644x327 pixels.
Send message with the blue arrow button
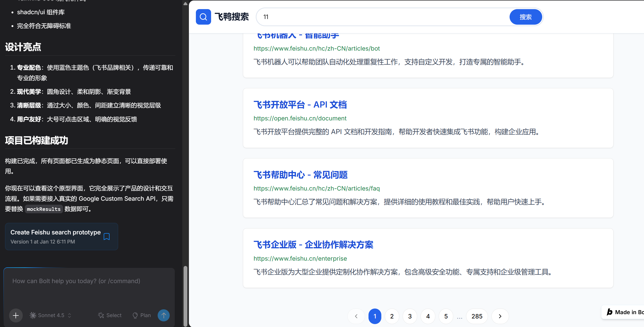(164, 315)
